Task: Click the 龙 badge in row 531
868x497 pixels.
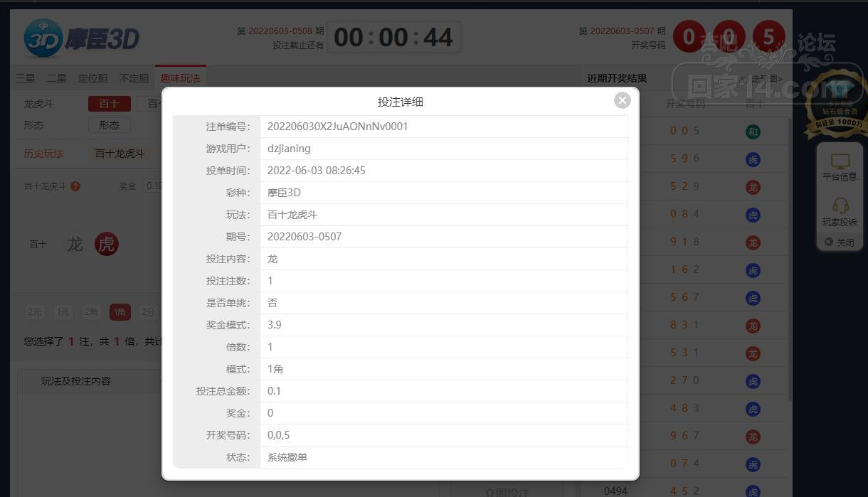Action: click(x=753, y=353)
